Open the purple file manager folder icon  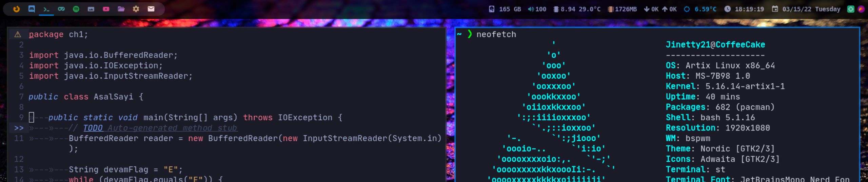121,9
